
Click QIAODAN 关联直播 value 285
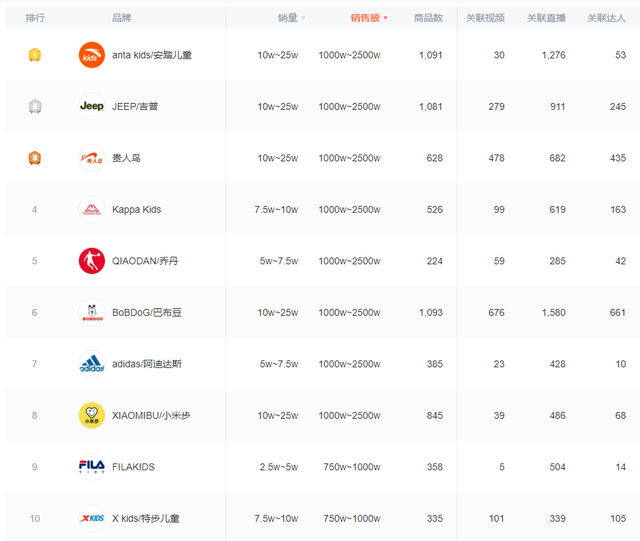[558, 261]
